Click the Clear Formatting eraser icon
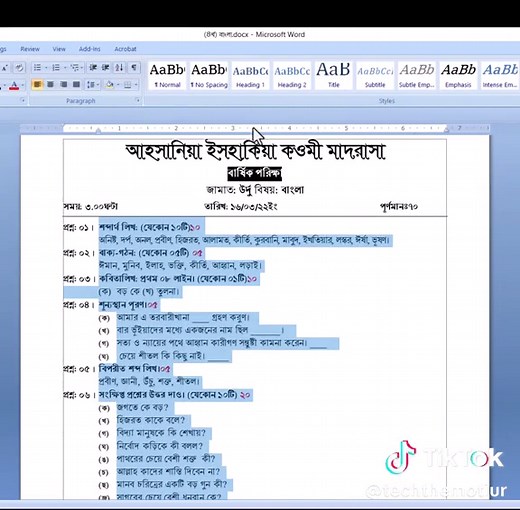 pyautogui.click(x=19, y=68)
